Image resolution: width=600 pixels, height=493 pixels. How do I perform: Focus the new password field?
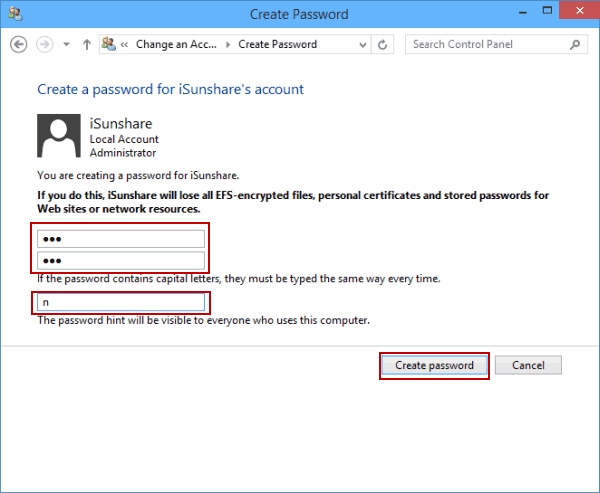point(121,239)
